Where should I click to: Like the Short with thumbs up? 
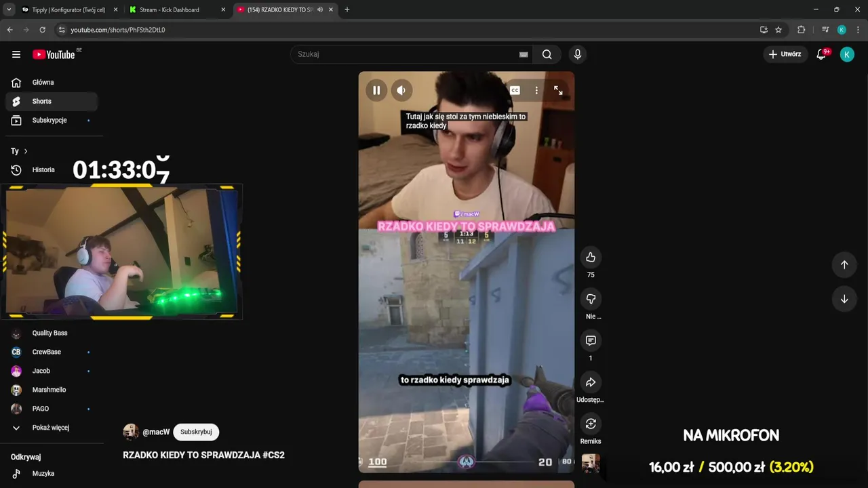click(x=591, y=257)
